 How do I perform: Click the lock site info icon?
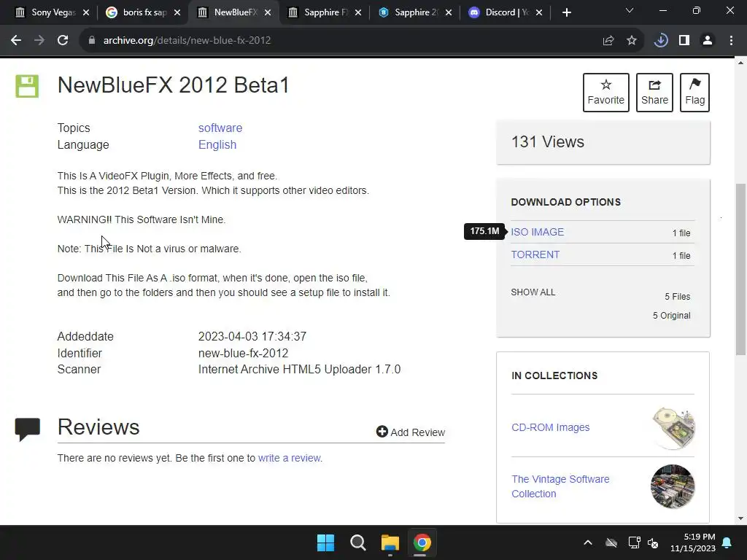(91, 41)
